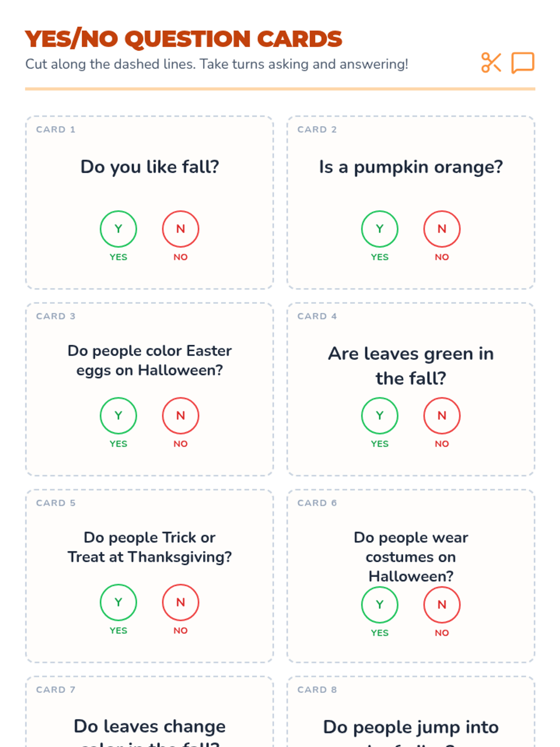
Task: Select No on Card 1 fall question
Action: click(x=181, y=229)
